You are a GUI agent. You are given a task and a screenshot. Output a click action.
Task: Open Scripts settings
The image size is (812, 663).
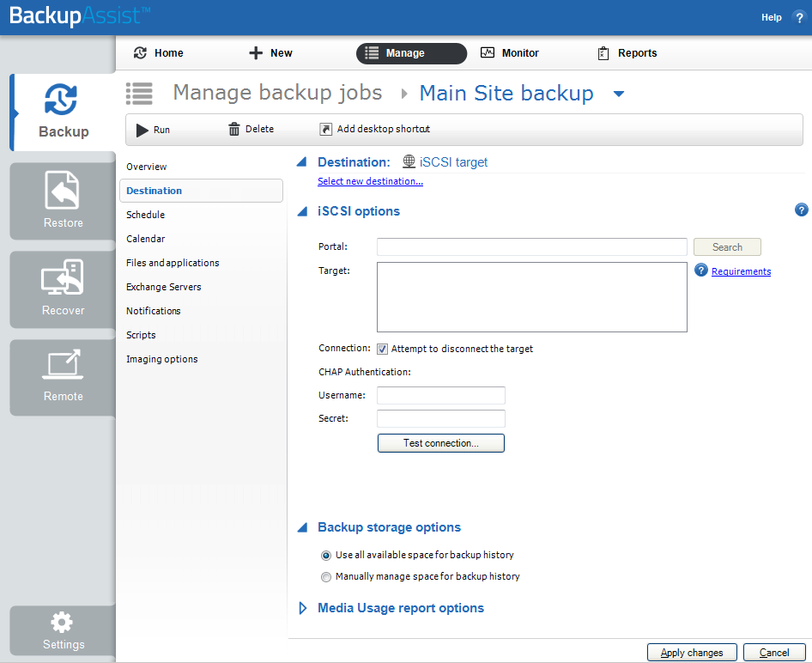[x=141, y=335]
